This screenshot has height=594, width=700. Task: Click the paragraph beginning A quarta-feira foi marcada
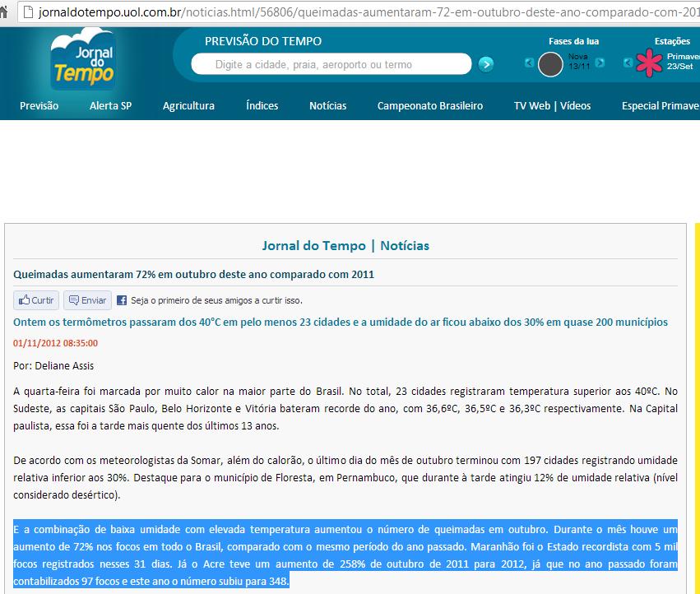(x=345, y=408)
